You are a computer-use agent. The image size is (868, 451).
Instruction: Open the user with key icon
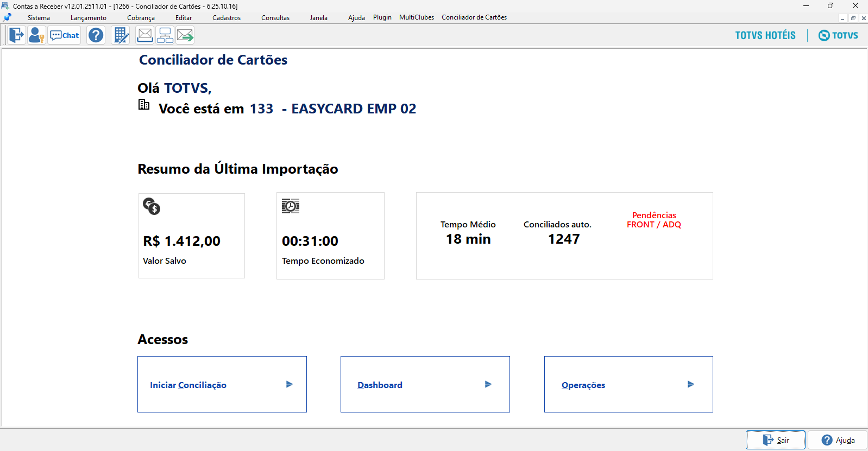tap(36, 35)
